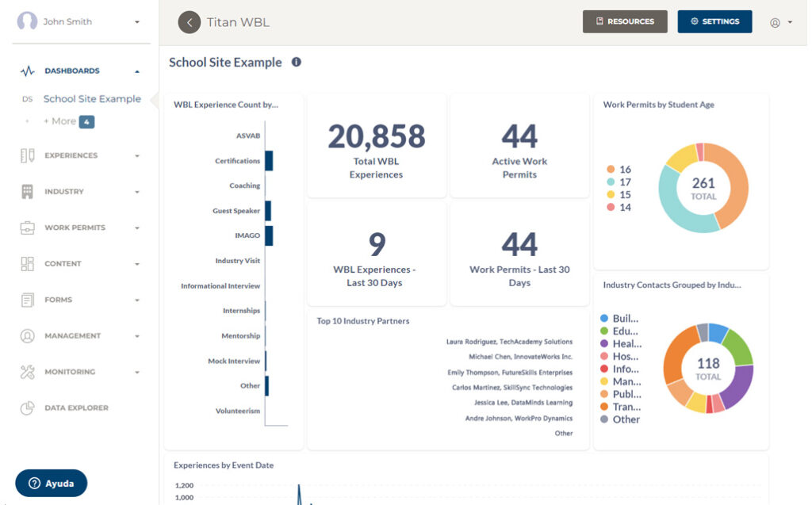This screenshot has height=505, width=812.
Task: Toggle the 17 age legend series
Action: point(619,182)
